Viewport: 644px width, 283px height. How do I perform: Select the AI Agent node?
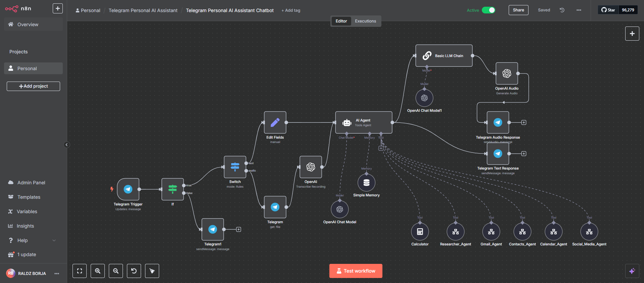click(x=364, y=123)
